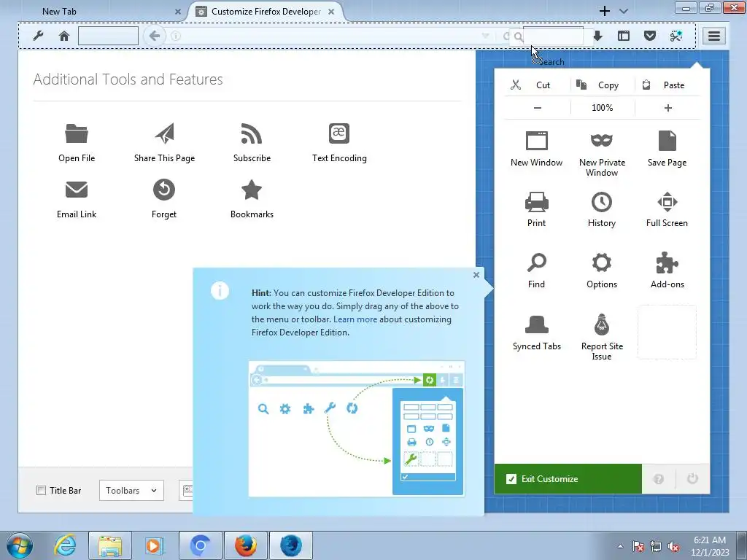The width and height of the screenshot is (747, 560).
Task: Dismiss the hint popup with X
Action: pos(476,275)
